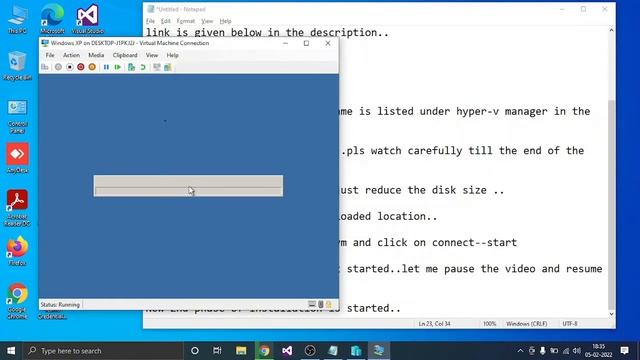640x360 pixels.
Task: Switch to Chrome on taskbar
Action: (264, 351)
